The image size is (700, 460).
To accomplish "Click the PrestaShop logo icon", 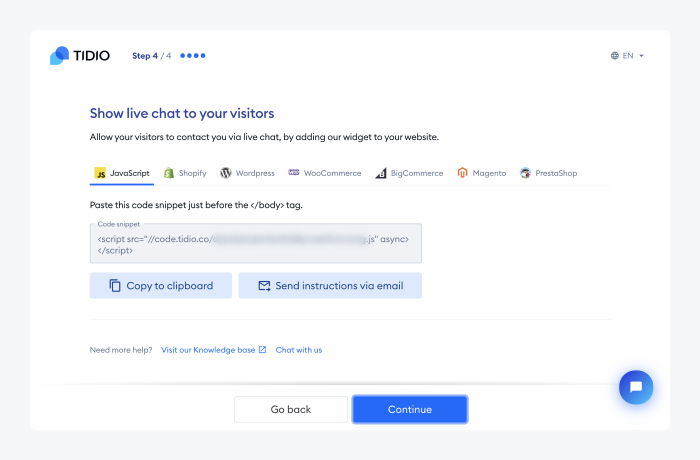I will (525, 173).
